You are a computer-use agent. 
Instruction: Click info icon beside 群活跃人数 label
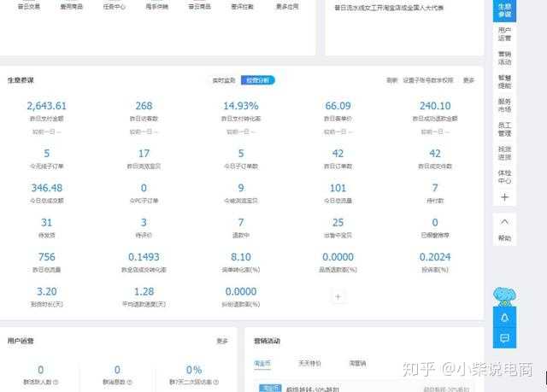click(x=56, y=382)
